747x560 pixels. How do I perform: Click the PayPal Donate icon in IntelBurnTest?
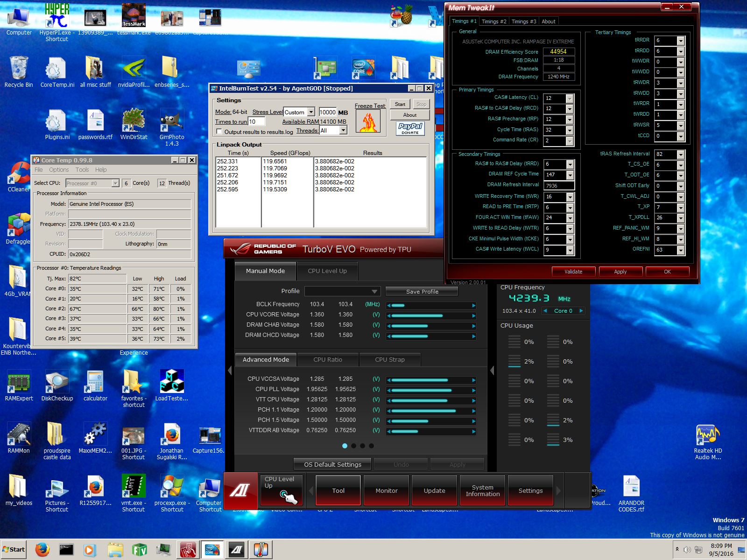(410, 128)
